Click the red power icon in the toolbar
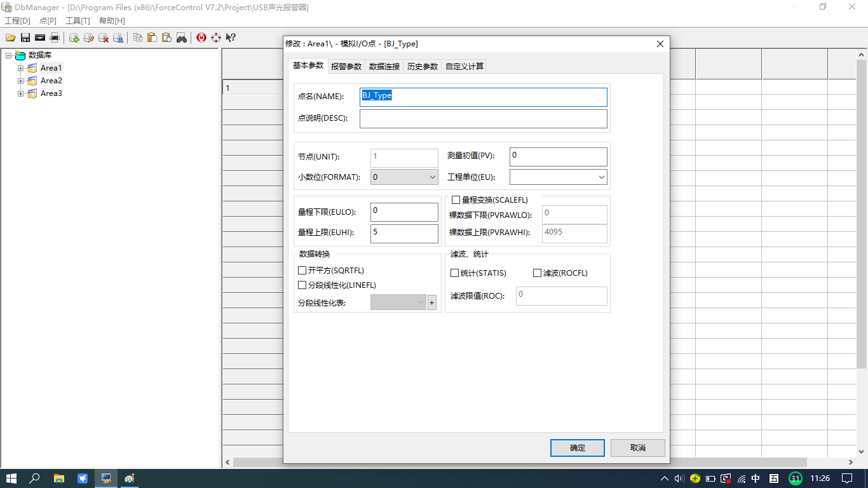The width and height of the screenshot is (868, 488). click(201, 37)
